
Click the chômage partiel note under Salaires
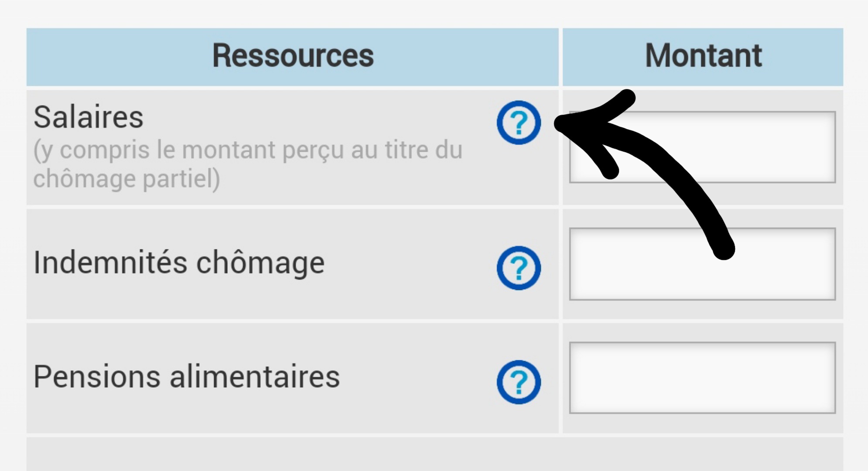[248, 164]
